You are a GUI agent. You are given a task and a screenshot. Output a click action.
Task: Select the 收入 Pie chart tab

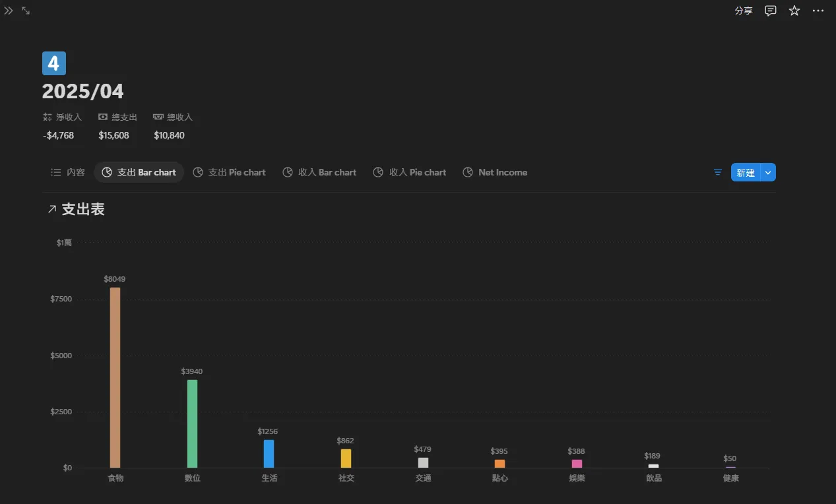click(410, 172)
